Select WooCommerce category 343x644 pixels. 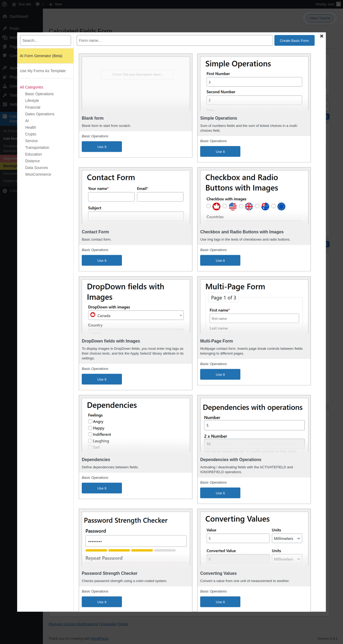(x=38, y=174)
